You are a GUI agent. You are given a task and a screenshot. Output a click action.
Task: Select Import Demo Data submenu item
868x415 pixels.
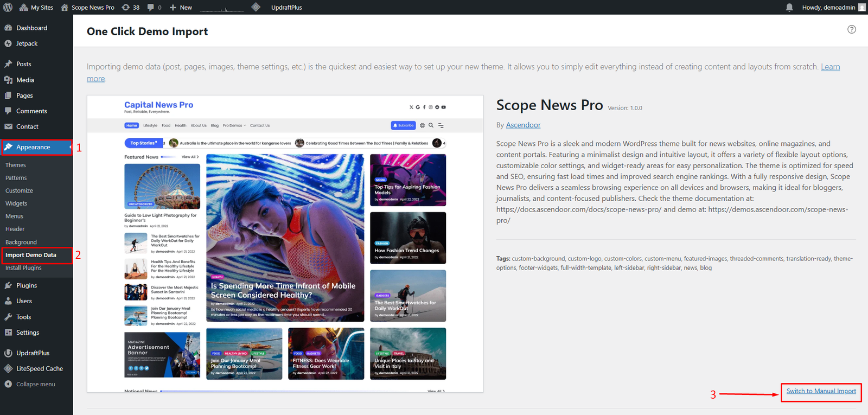(31, 255)
